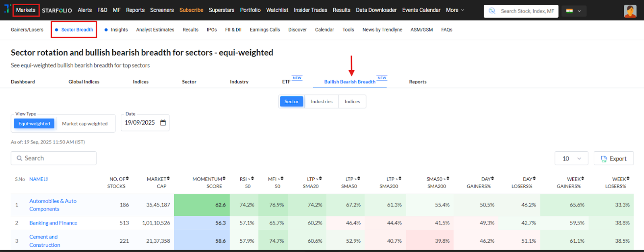Expand the More menu dropdown
Viewport: 644px width, 252px height.
(x=455, y=10)
